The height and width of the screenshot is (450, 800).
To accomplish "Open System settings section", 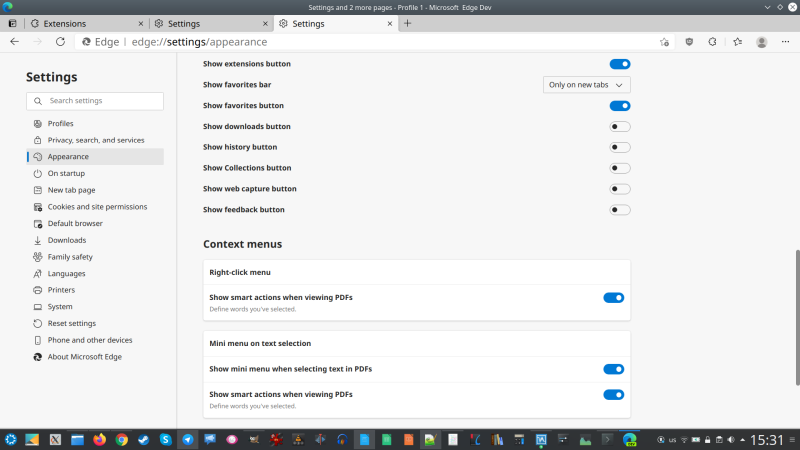I will 95,307.
